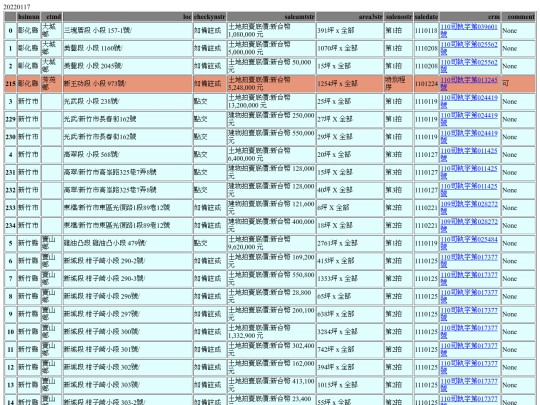Open the crm link in row 230

(x=469, y=137)
